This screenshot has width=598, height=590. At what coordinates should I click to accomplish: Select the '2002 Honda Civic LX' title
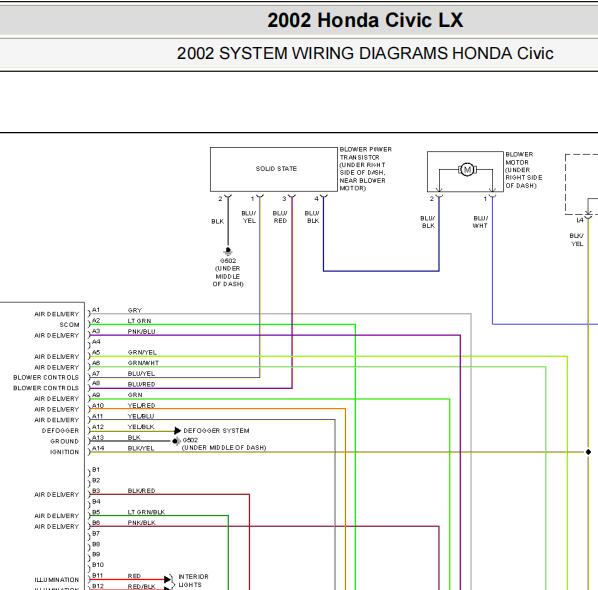365,20
